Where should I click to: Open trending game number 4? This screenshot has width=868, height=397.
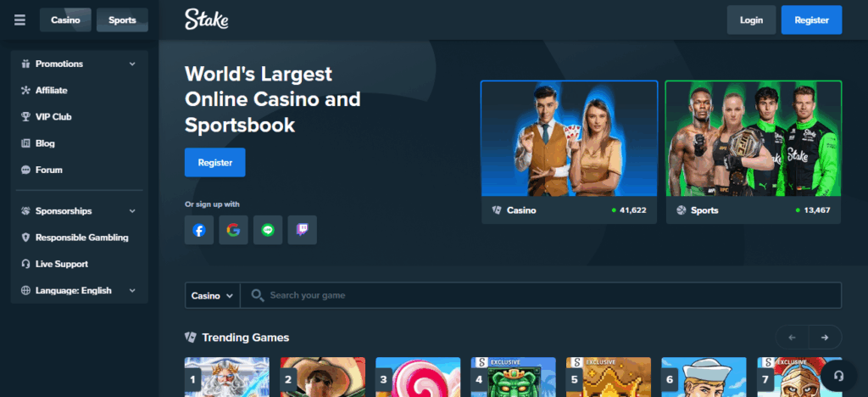tap(513, 377)
